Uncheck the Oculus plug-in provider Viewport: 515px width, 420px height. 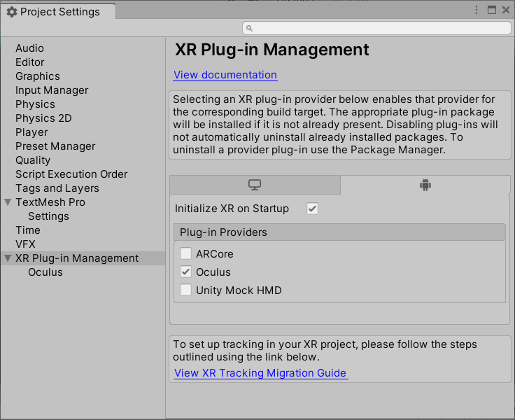(185, 272)
